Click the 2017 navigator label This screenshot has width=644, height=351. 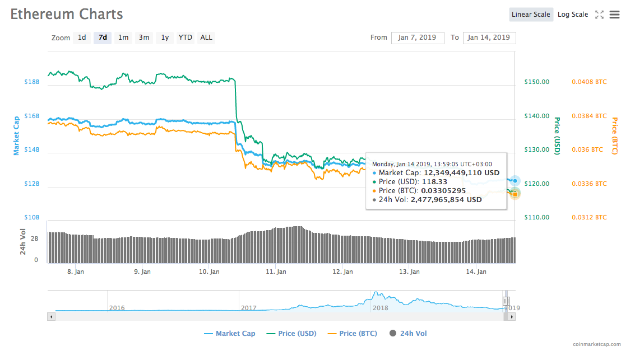pos(248,308)
